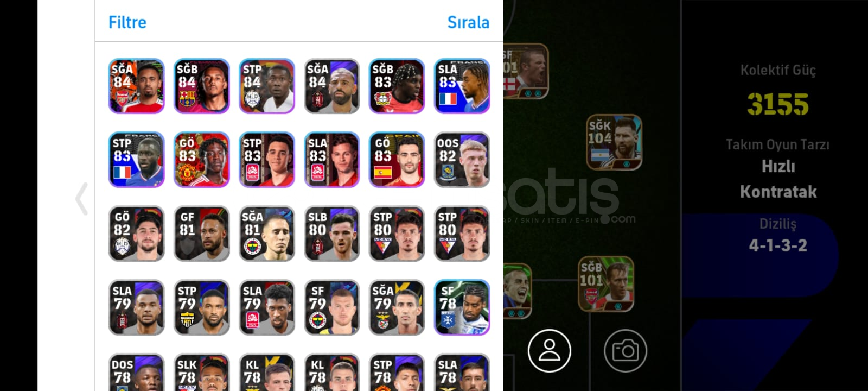Choose SĞA 81 Fenerbahçe player card

(x=266, y=234)
